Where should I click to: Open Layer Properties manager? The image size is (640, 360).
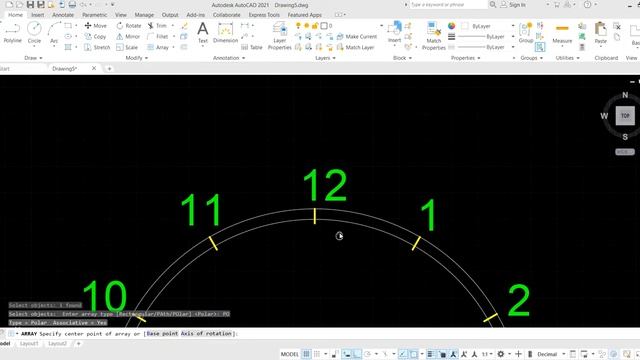(x=280, y=36)
